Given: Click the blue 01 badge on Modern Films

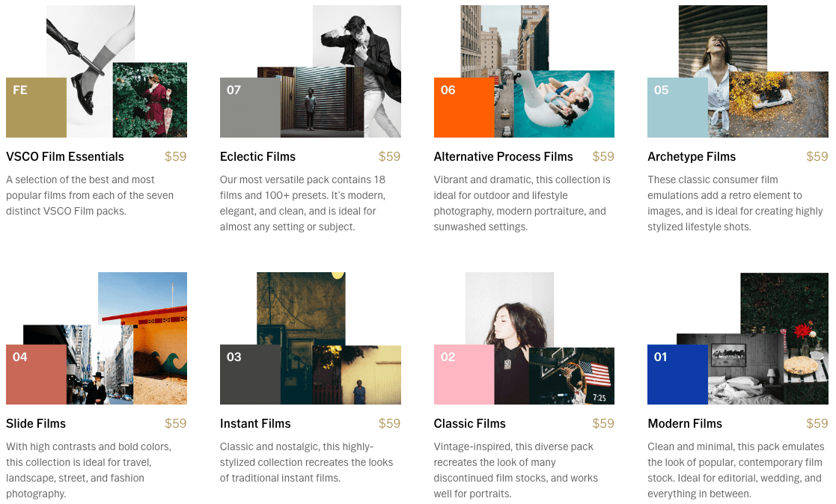Looking at the screenshot, I should click(x=676, y=372).
